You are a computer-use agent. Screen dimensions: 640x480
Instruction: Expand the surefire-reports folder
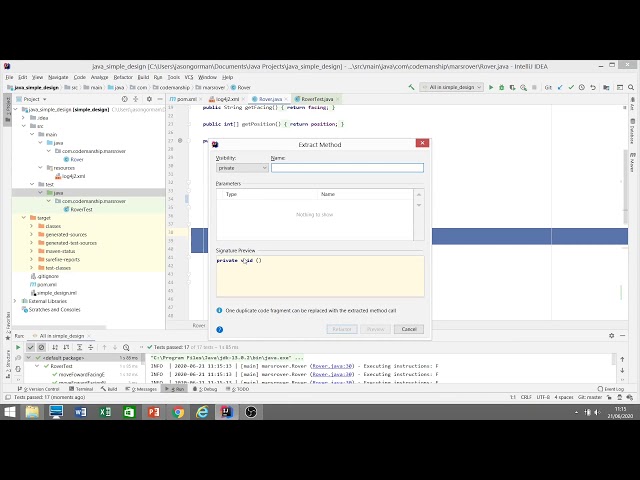[x=32, y=260]
